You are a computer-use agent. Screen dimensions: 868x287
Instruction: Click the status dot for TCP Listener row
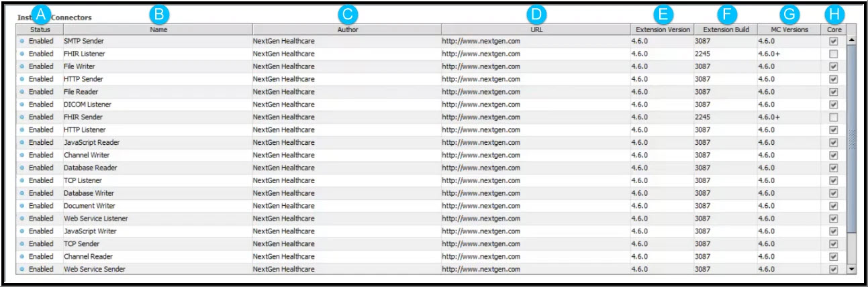[x=22, y=180]
